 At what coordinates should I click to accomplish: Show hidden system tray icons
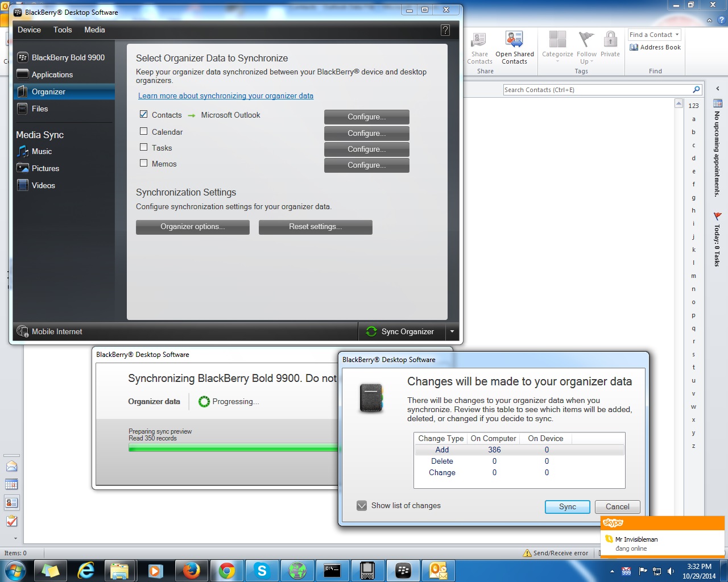[x=612, y=571]
